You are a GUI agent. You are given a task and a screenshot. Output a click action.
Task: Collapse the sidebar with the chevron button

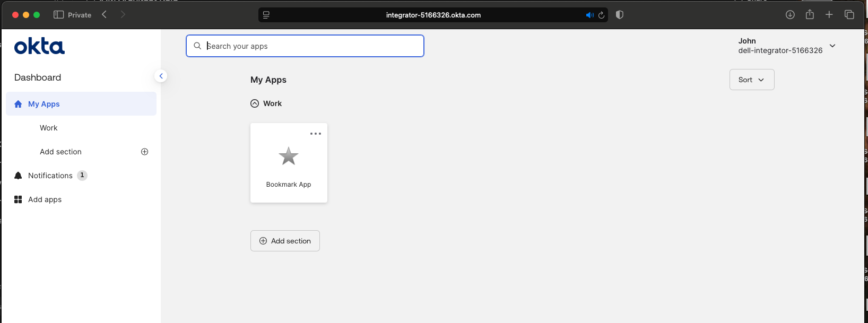point(161,76)
